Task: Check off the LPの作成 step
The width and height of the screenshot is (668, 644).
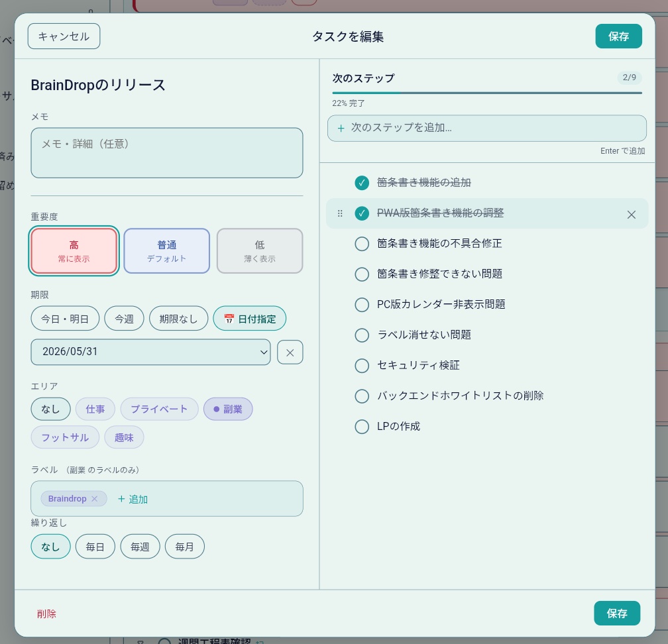Action: click(x=362, y=427)
